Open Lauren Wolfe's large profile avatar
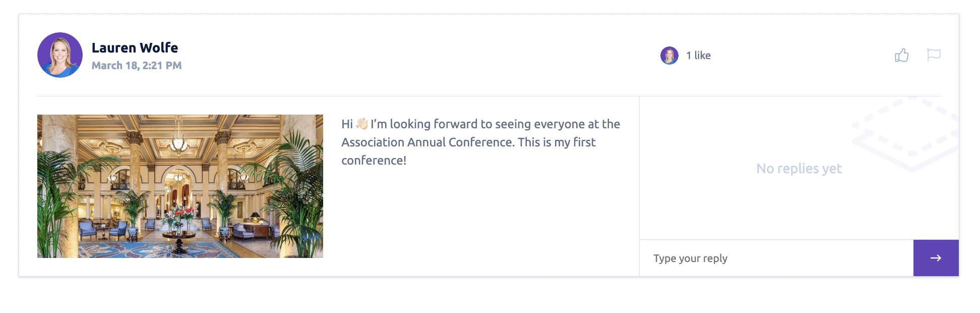The width and height of the screenshot is (980, 313). (x=60, y=55)
